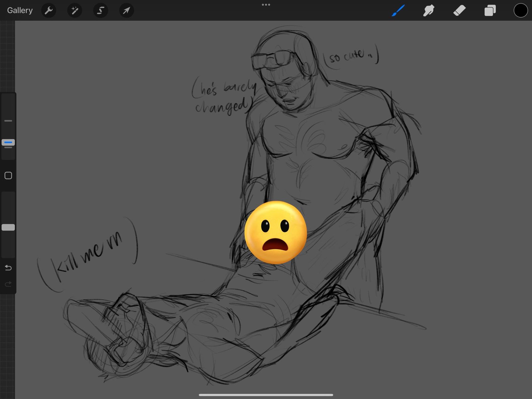Select the Smudge tool
This screenshot has height=399, width=532.
pyautogui.click(x=429, y=10)
